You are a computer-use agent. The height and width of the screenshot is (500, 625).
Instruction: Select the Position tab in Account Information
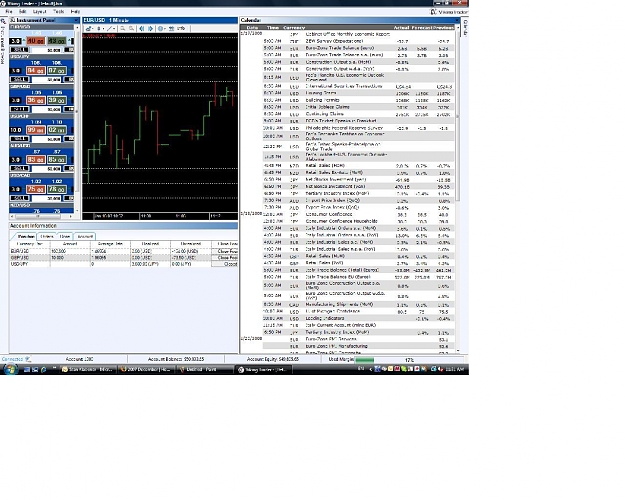coord(26,236)
